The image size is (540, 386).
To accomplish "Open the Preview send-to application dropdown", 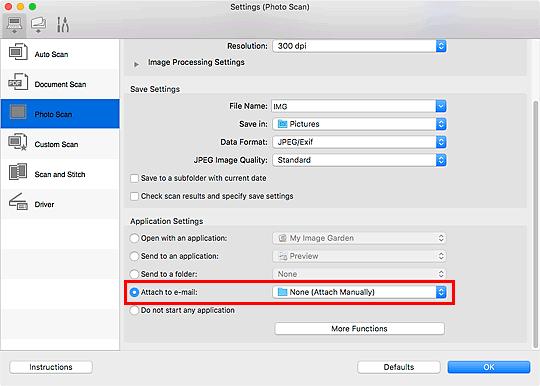I will [x=359, y=256].
